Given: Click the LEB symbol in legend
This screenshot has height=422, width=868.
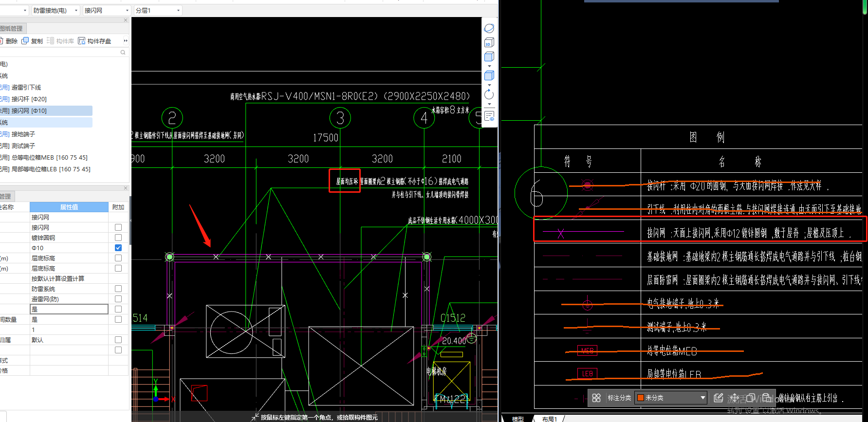Looking at the screenshot, I should (587, 374).
